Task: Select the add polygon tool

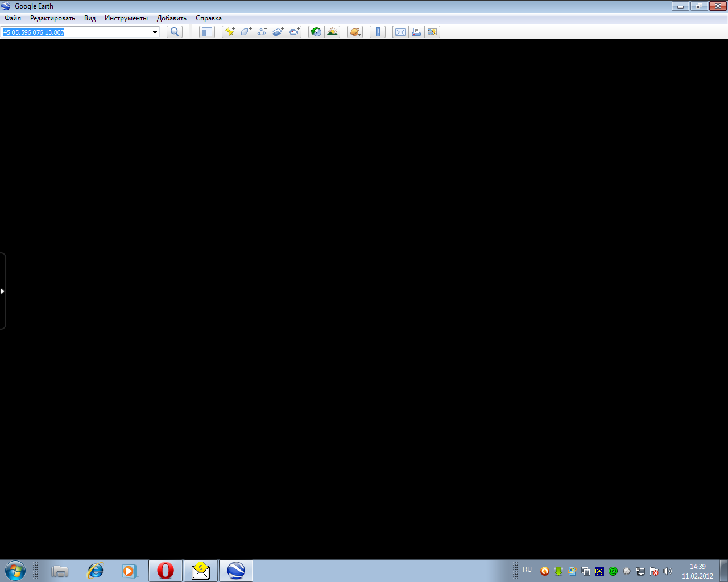Action: coord(246,32)
